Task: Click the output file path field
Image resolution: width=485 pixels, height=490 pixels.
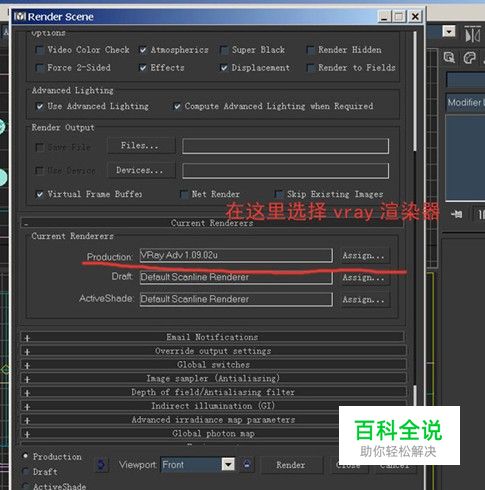Action: [x=286, y=146]
